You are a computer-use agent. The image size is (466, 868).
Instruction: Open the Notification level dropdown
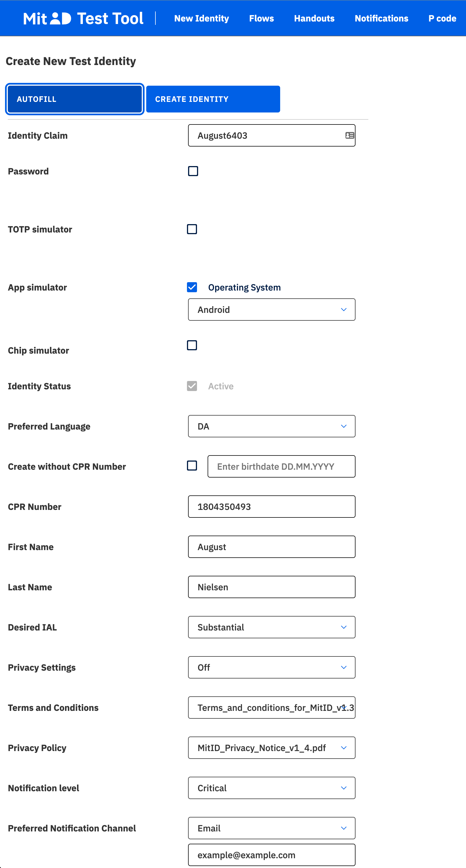click(271, 788)
